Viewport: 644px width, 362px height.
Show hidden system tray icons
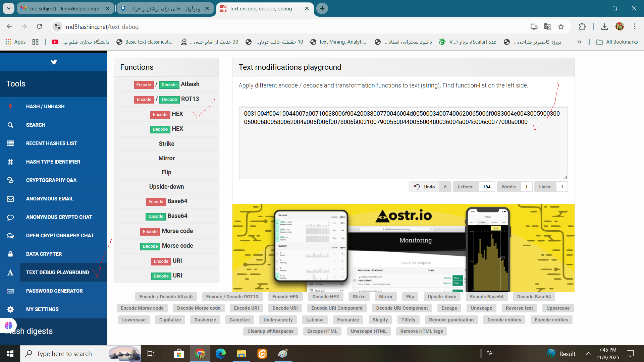[588, 354]
